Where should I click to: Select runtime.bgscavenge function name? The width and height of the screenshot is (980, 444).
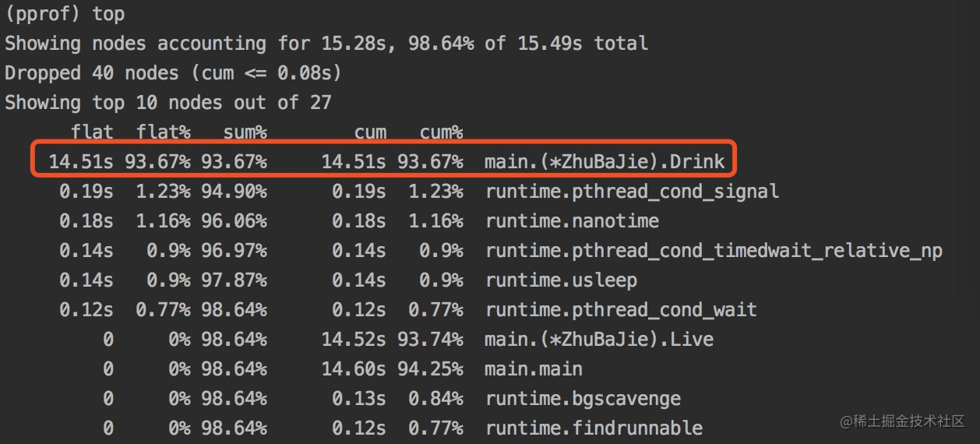pyautogui.click(x=583, y=399)
